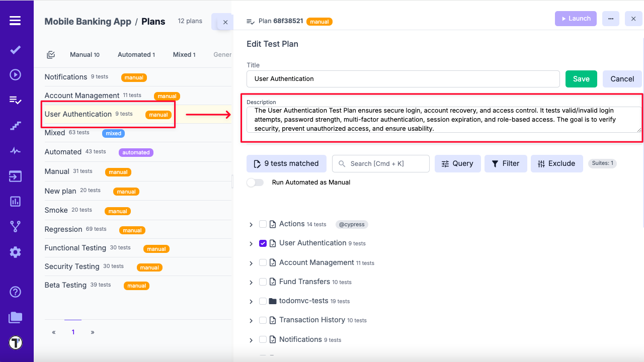Expand the Fund Transfers suite
Image resolution: width=644 pixels, height=362 pixels.
point(251,282)
